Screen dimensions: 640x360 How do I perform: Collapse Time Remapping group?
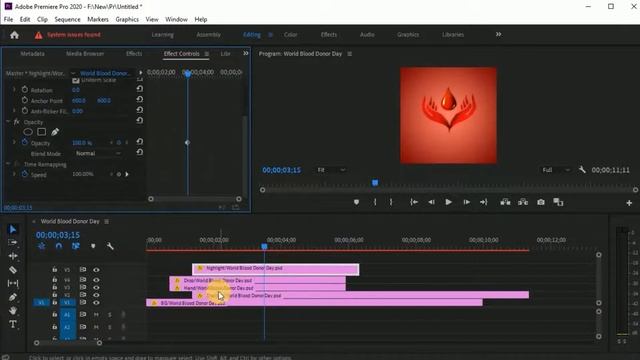[x=8, y=164]
